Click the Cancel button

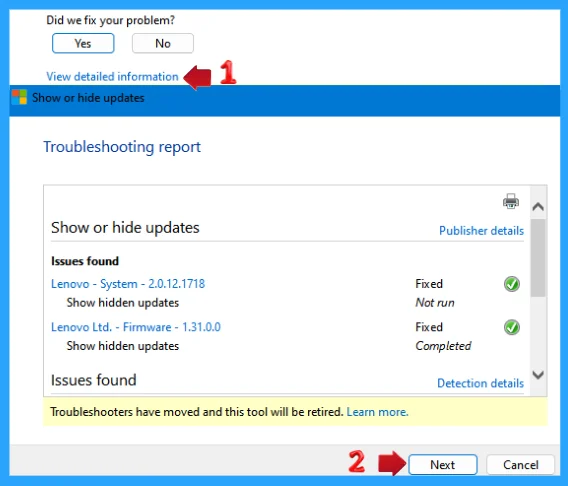tap(521, 464)
